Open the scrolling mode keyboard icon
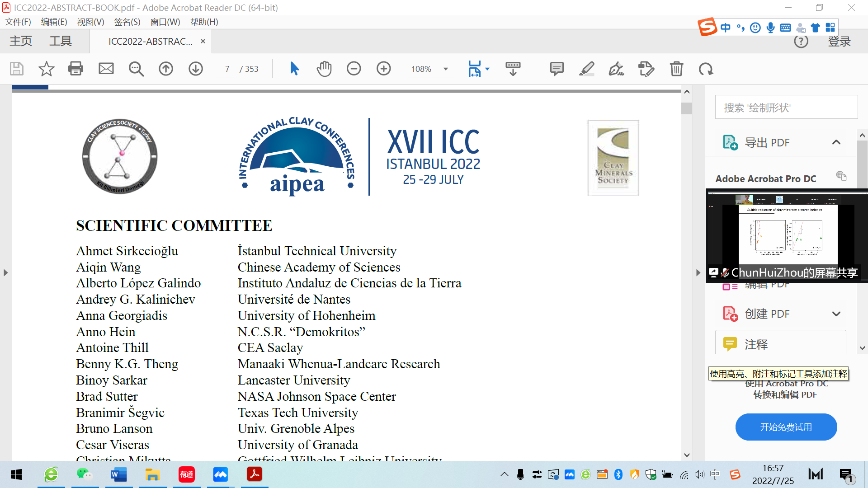The width and height of the screenshot is (868, 488). coord(513,69)
